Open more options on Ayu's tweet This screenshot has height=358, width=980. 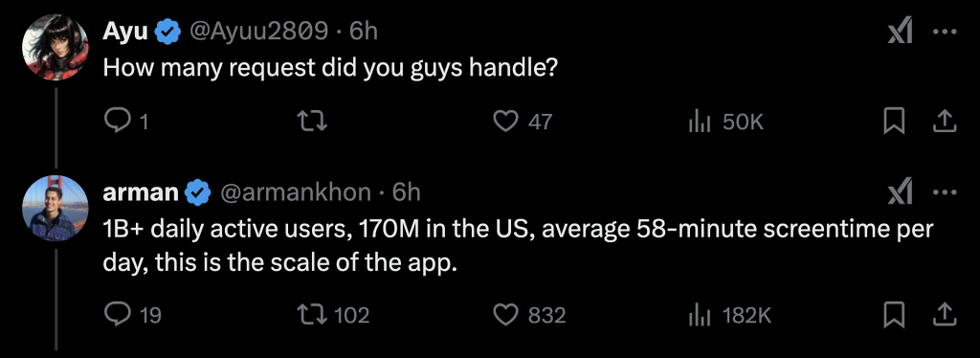point(945,32)
